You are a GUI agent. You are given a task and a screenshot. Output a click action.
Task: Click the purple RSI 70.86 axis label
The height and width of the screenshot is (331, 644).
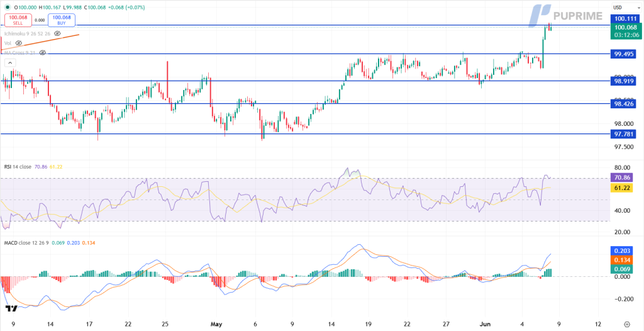tap(623, 177)
